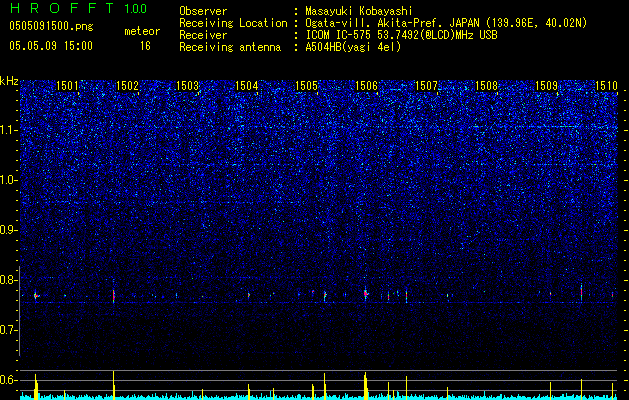
Task: Click the Observer field label
Action: pos(203,11)
